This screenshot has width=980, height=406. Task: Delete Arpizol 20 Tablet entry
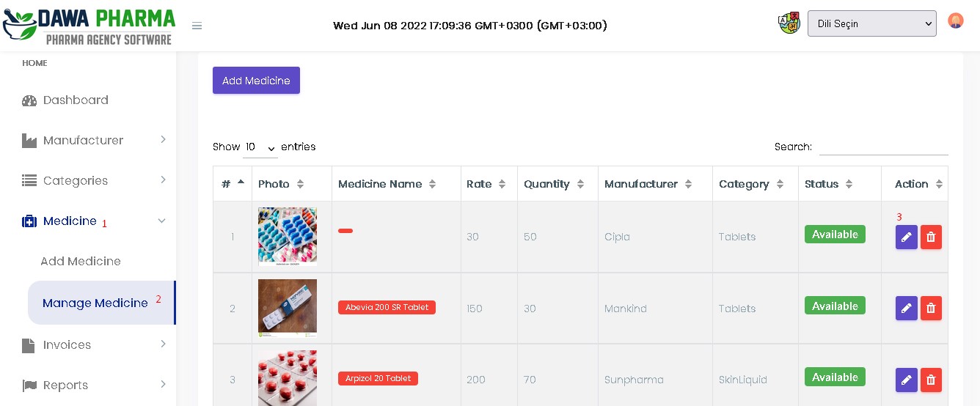(x=931, y=380)
